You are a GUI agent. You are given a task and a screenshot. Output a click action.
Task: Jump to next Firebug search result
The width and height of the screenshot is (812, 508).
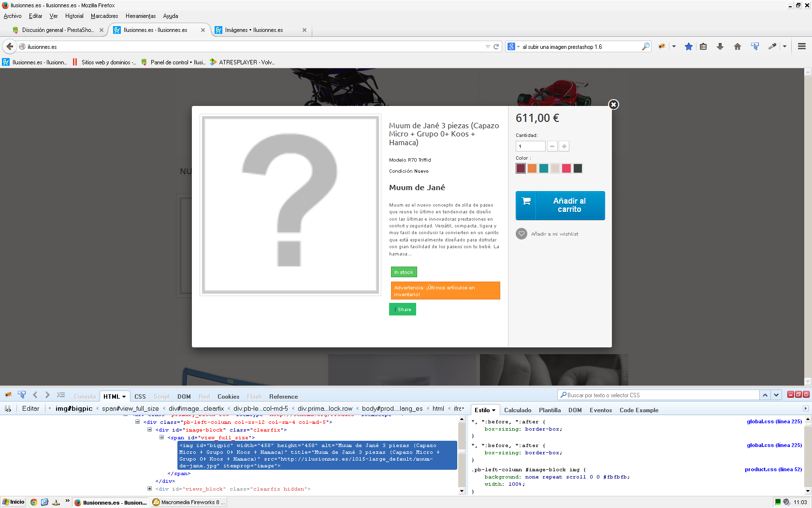776,395
